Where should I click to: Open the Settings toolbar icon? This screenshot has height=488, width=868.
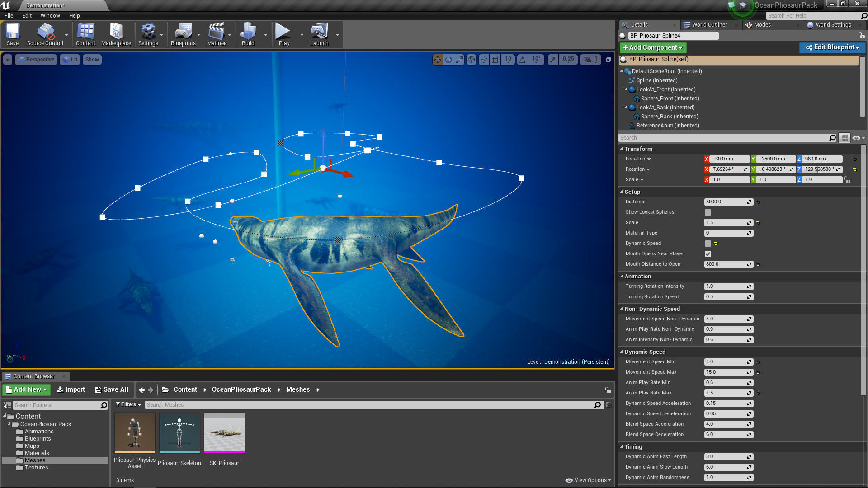[x=148, y=35]
